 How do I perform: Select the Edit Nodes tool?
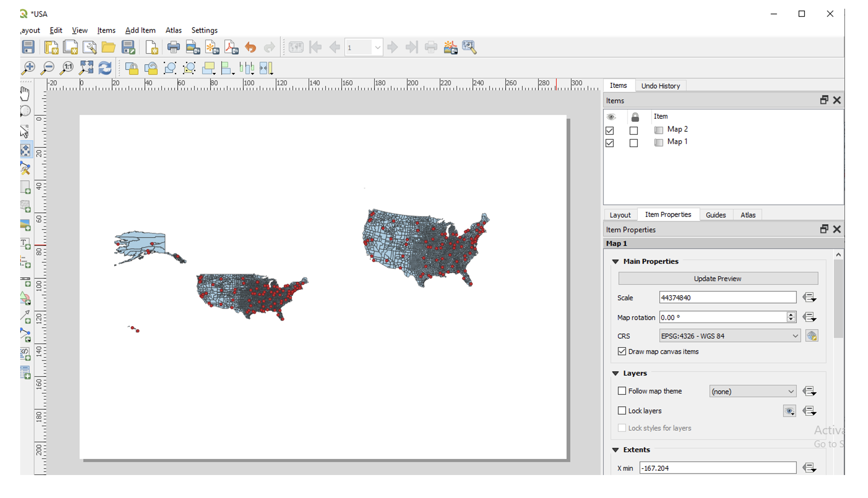click(25, 169)
